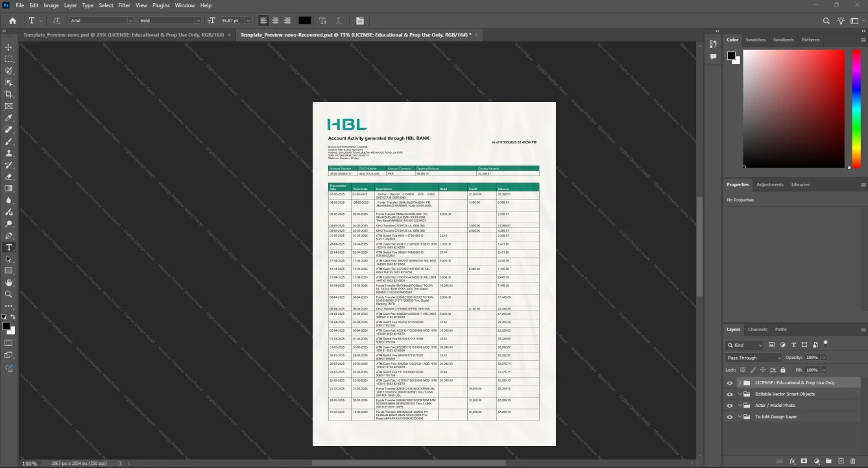Center align text in options bar

tap(275, 21)
